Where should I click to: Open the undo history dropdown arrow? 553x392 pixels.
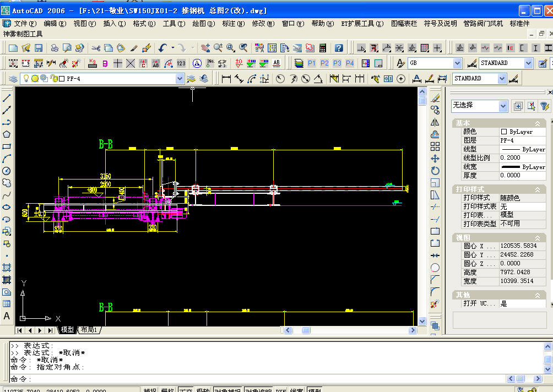[173, 47]
